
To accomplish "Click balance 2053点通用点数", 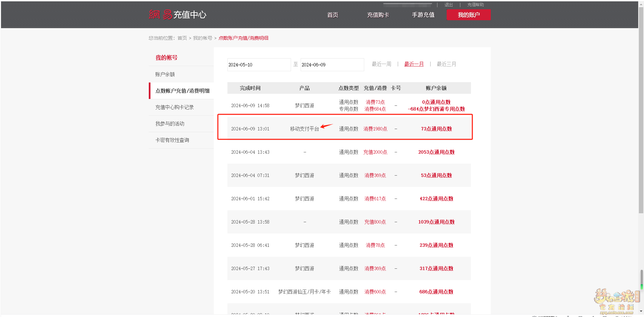I will coord(436,152).
